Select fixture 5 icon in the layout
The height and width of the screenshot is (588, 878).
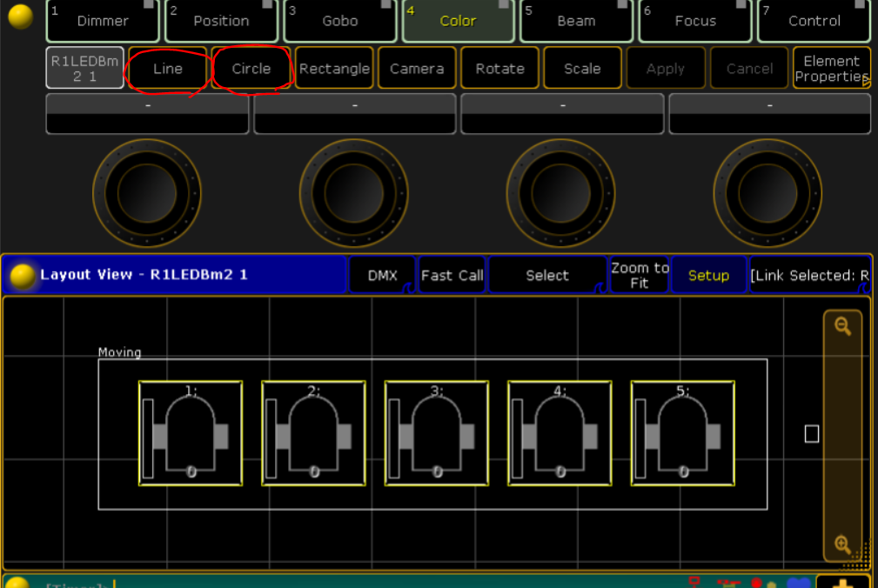(683, 433)
